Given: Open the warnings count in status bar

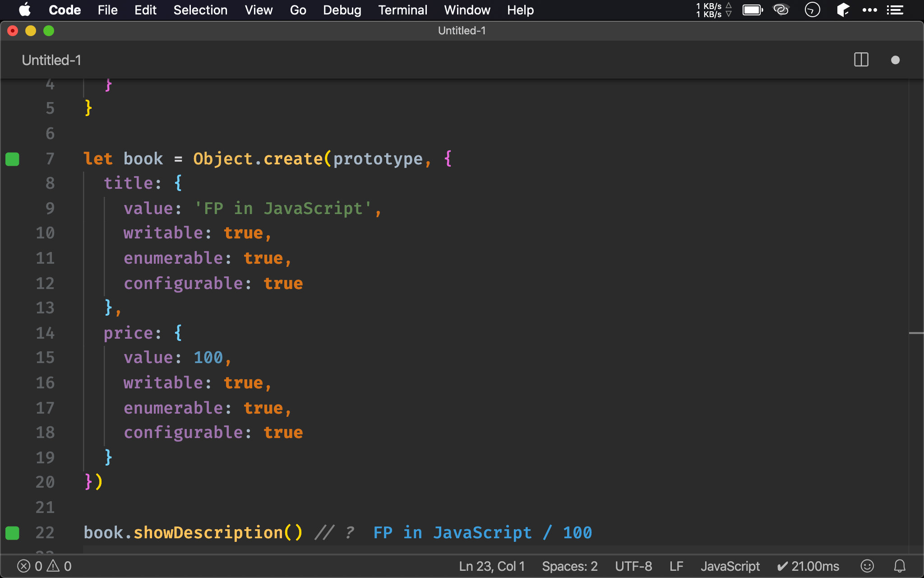Looking at the screenshot, I should [60, 566].
